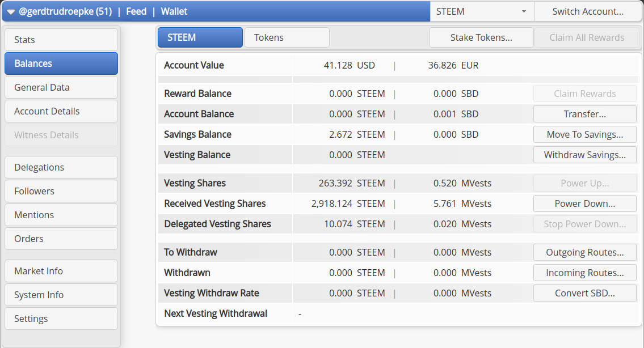View Delegations list
This screenshot has height=348, width=644.
61,167
